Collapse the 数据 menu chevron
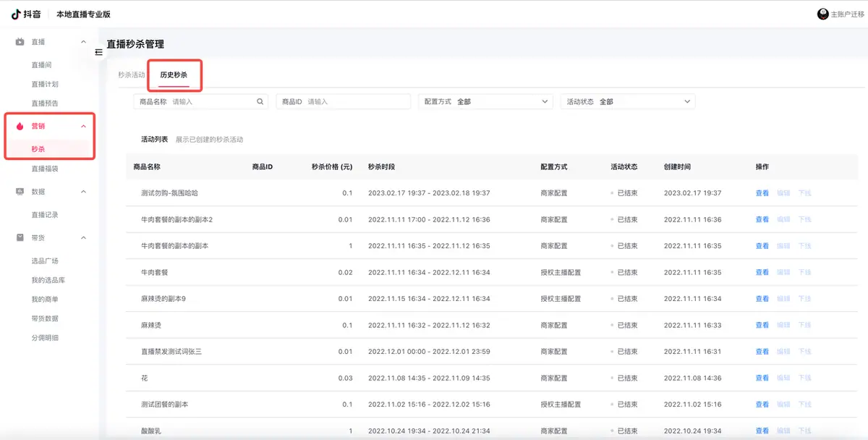This screenshot has height=440, width=868. [83, 192]
